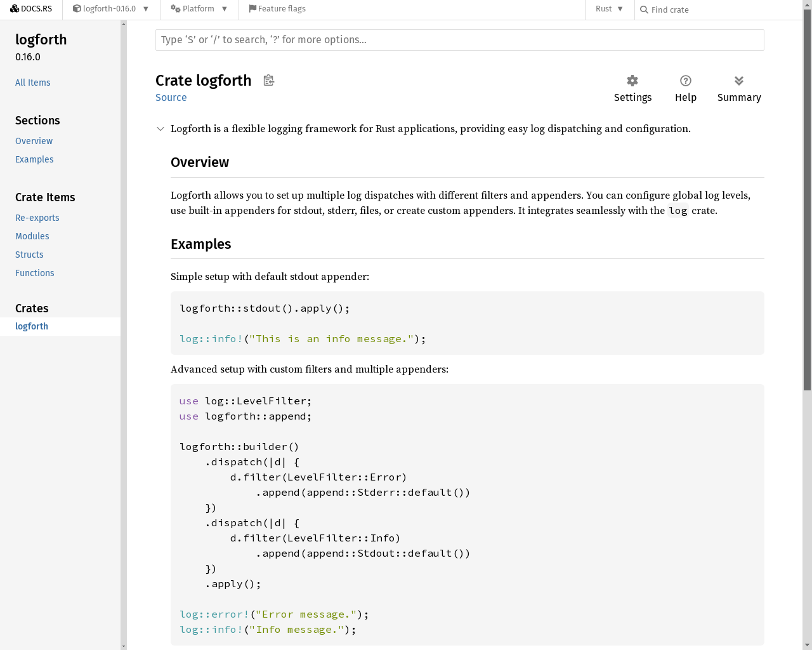The height and width of the screenshot is (650, 812).
Task: Copy the item path with clipboard icon
Action: (269, 80)
